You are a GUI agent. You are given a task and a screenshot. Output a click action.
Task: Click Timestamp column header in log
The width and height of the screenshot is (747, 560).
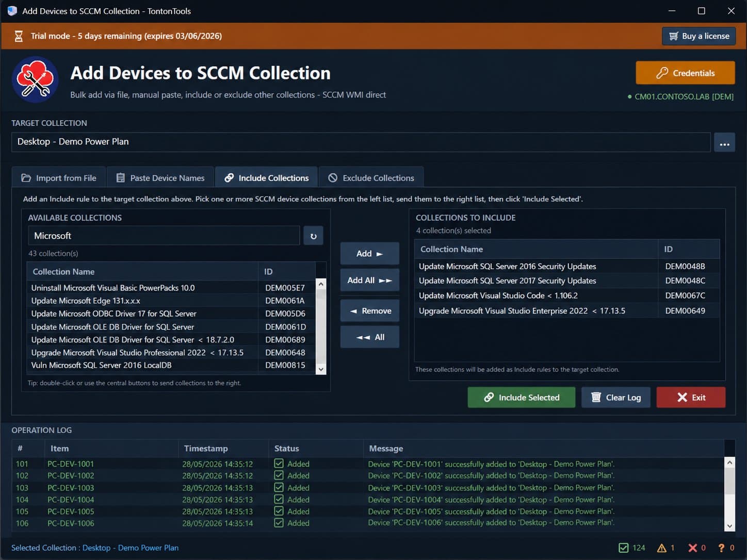[223, 449]
